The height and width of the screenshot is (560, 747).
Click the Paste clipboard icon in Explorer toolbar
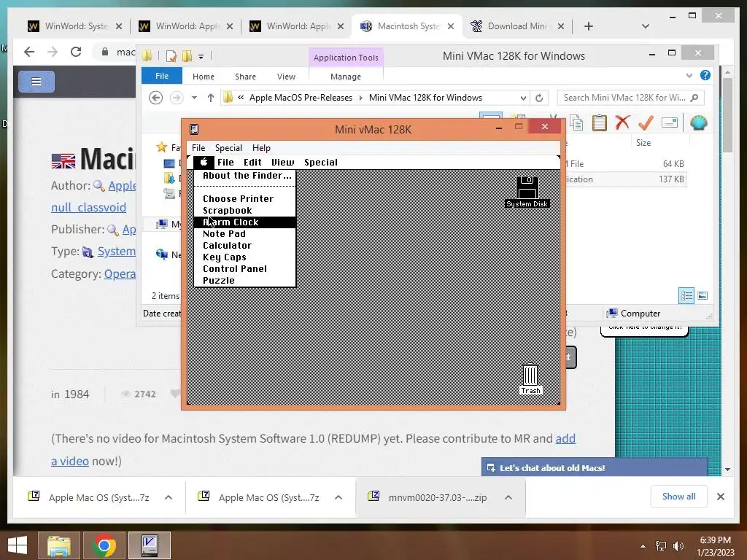tap(600, 122)
